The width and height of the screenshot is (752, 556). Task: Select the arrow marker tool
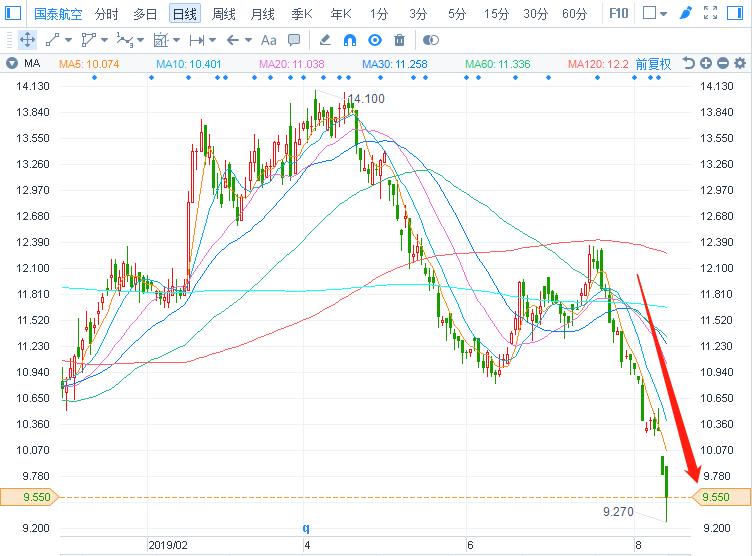click(233, 40)
